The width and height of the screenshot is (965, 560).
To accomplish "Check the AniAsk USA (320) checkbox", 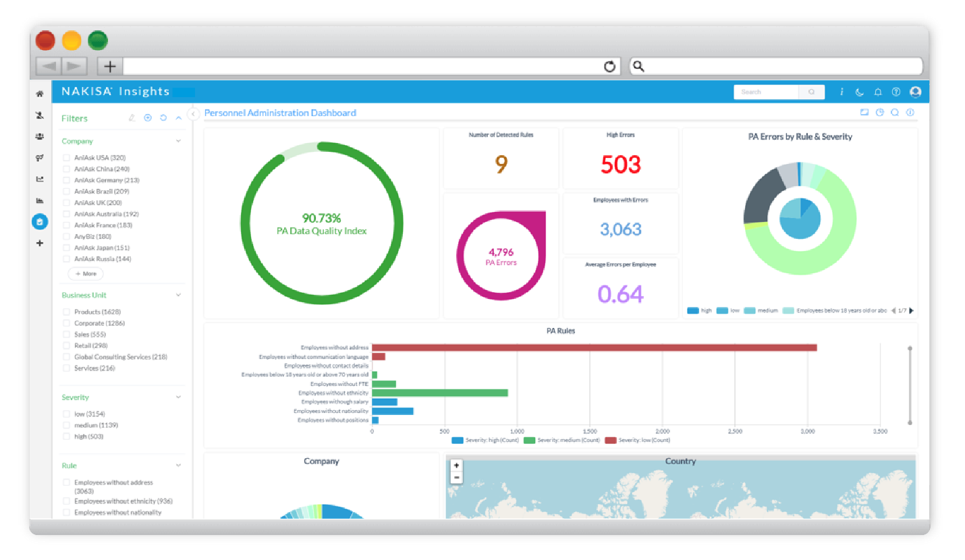I will coord(66,158).
